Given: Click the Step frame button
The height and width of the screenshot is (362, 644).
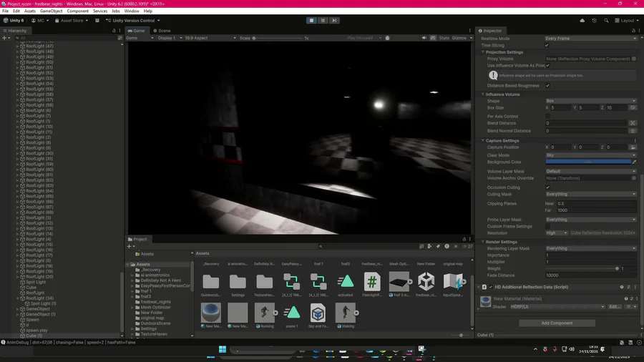Looking at the screenshot, I should pyautogui.click(x=335, y=21).
